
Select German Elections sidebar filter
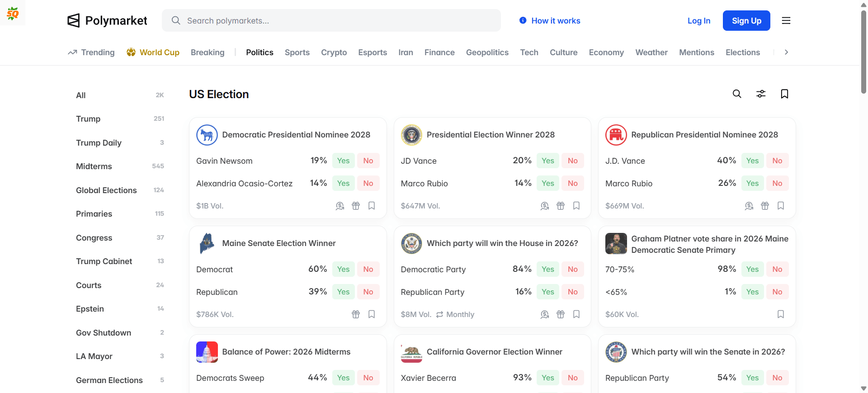(x=120, y=380)
